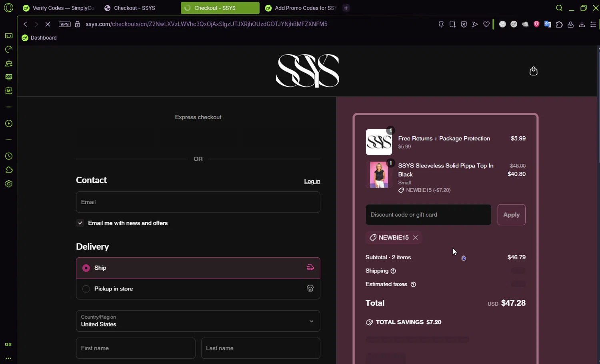Click the address bar URL

coord(206,24)
